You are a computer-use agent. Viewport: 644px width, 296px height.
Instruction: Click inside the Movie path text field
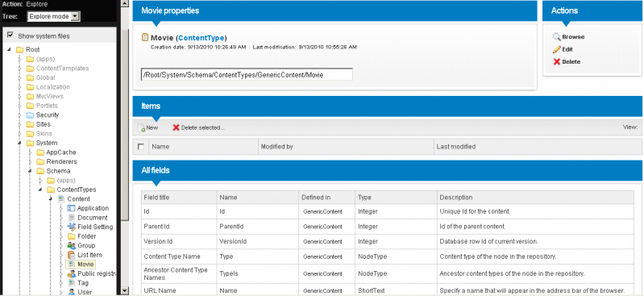pos(247,75)
